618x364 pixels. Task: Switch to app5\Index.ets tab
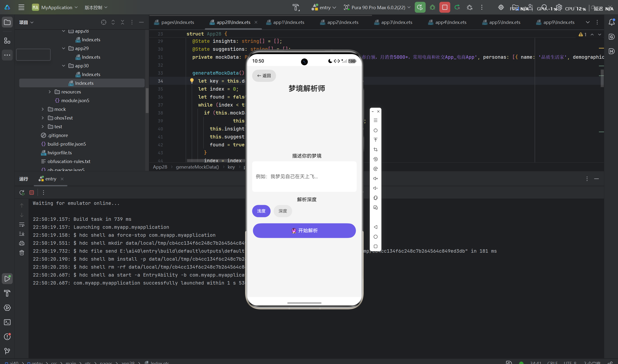[x=501, y=22]
